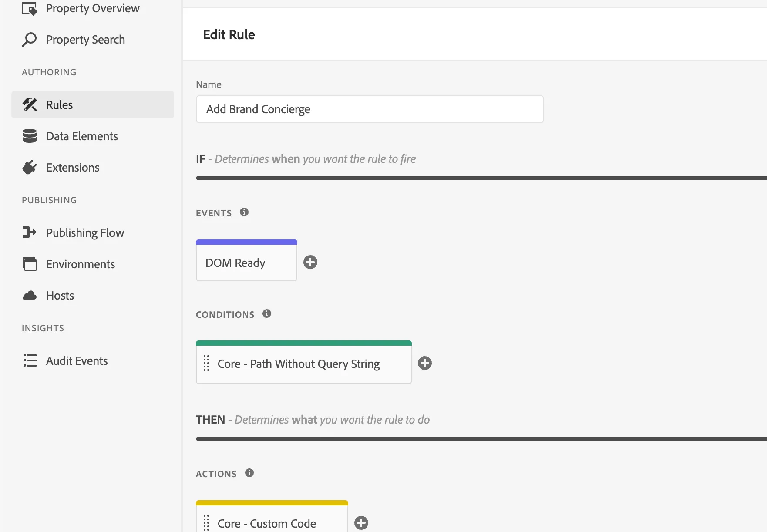Click the Extensions plug icon

[30, 167]
